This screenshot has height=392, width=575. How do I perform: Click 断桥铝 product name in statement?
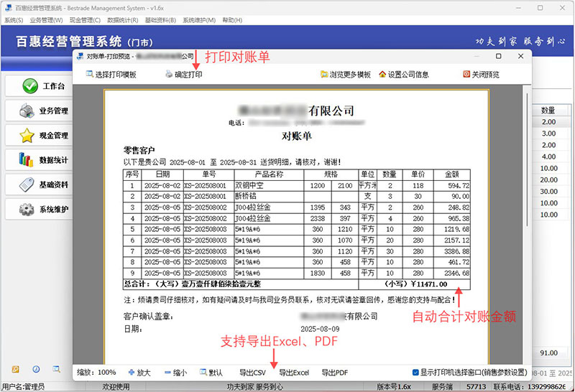246,196
